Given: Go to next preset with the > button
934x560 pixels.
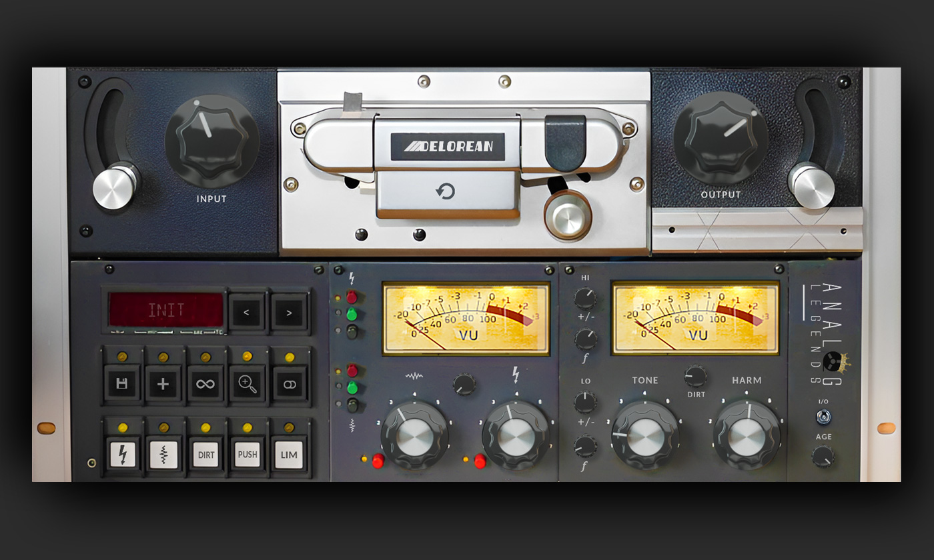Looking at the screenshot, I should coord(289,312).
